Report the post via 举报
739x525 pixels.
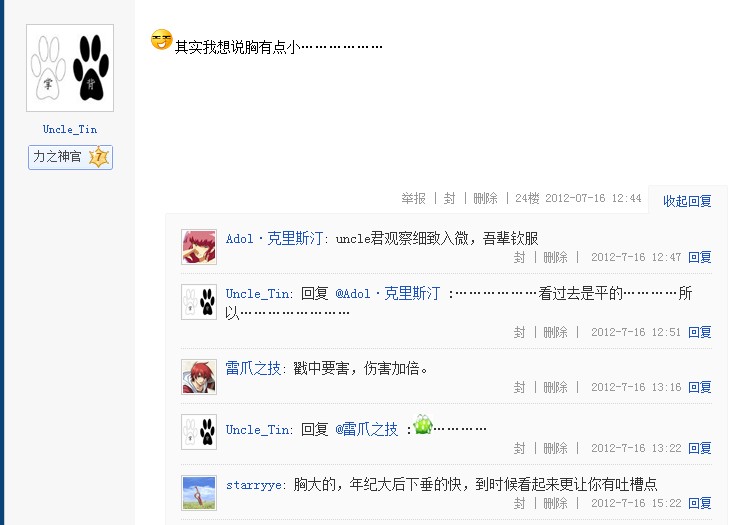(413, 198)
